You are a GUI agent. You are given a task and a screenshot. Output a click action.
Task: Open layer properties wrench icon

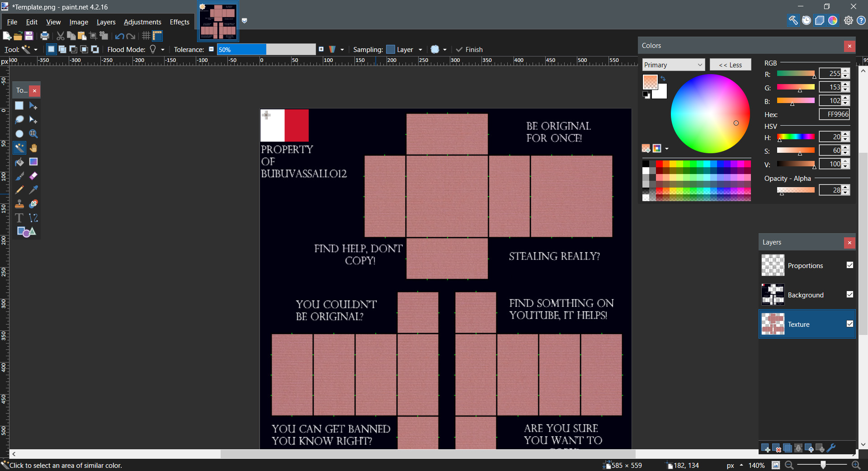tap(831, 448)
